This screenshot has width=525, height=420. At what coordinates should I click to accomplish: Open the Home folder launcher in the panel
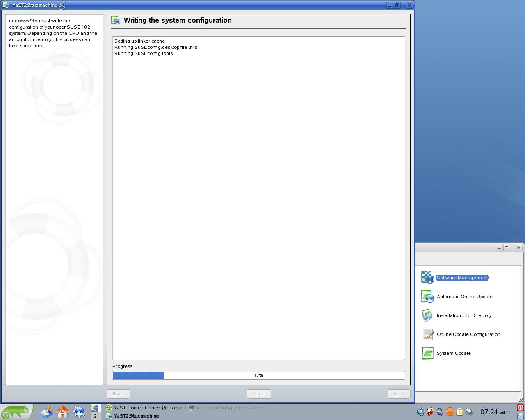pyautogui.click(x=62, y=411)
